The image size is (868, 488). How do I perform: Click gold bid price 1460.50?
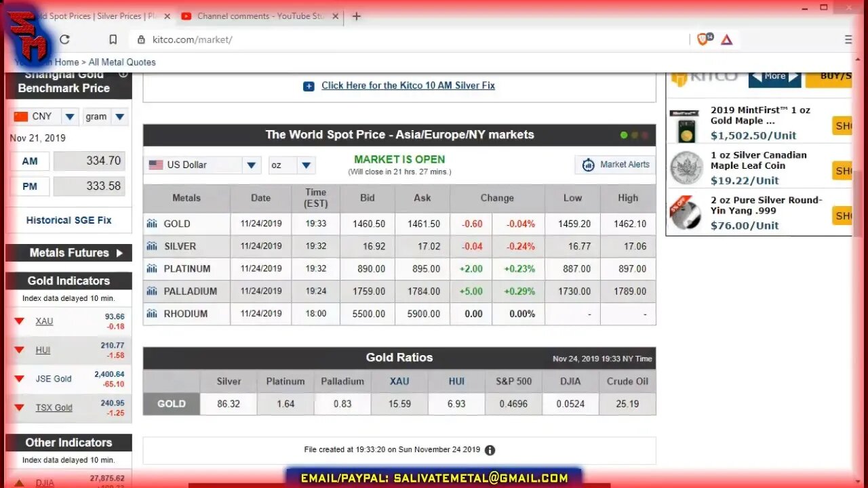(x=369, y=224)
